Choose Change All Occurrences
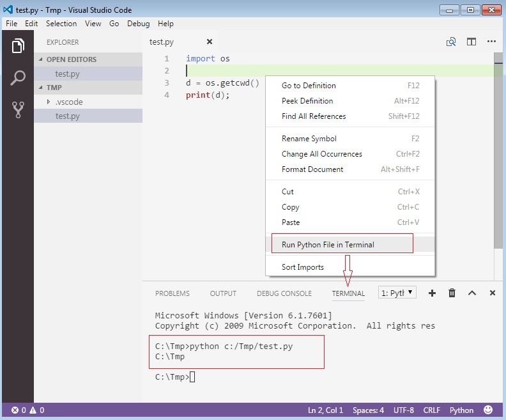Screen dimensions: 506x420 350,154
